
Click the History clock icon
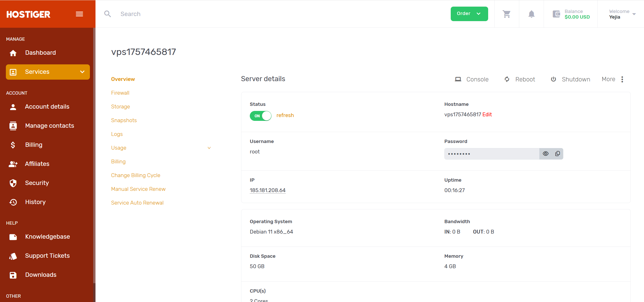pyautogui.click(x=13, y=202)
